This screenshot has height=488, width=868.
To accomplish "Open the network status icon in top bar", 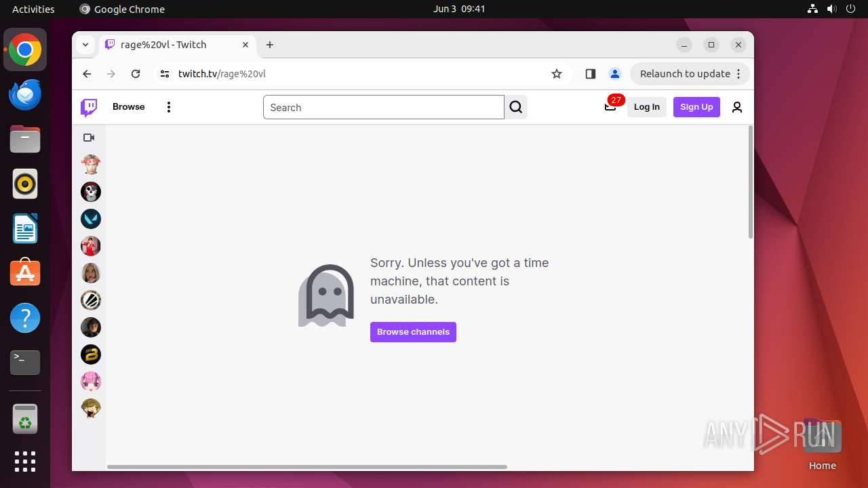I will (x=812, y=9).
